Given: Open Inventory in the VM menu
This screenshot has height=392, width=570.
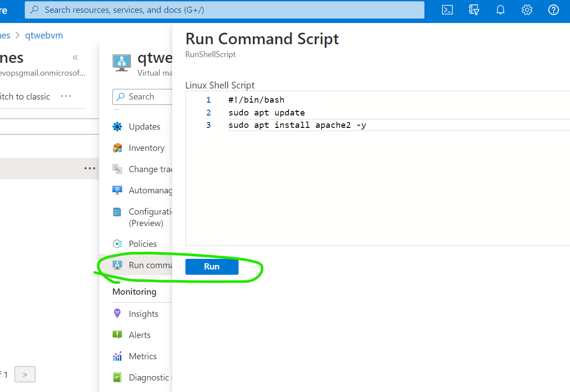Looking at the screenshot, I should 146,148.
